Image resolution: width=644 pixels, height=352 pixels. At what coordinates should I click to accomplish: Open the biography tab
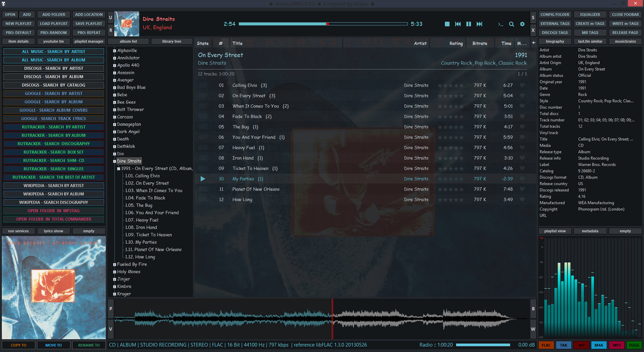pos(555,41)
